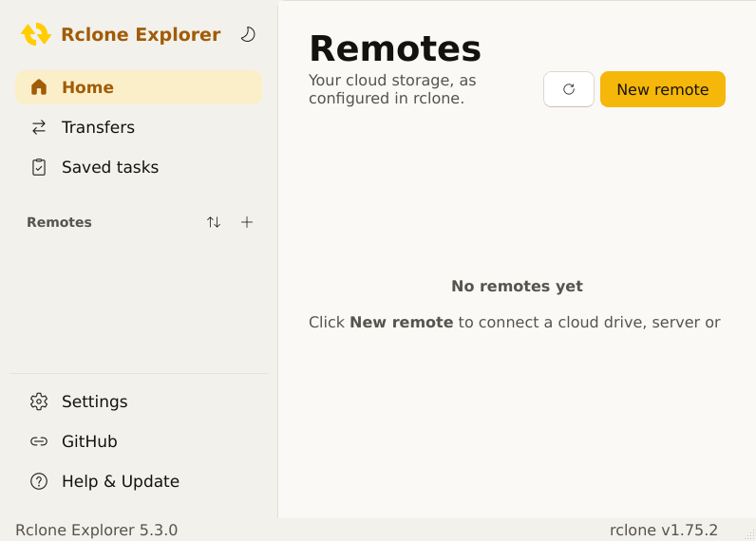Open Saved tasks in the sidebar
This screenshot has width=756, height=541.
point(139,167)
